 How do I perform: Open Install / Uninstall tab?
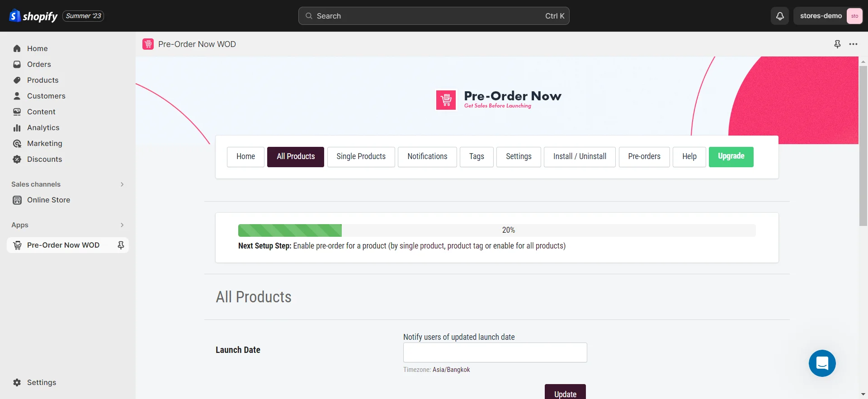580,157
